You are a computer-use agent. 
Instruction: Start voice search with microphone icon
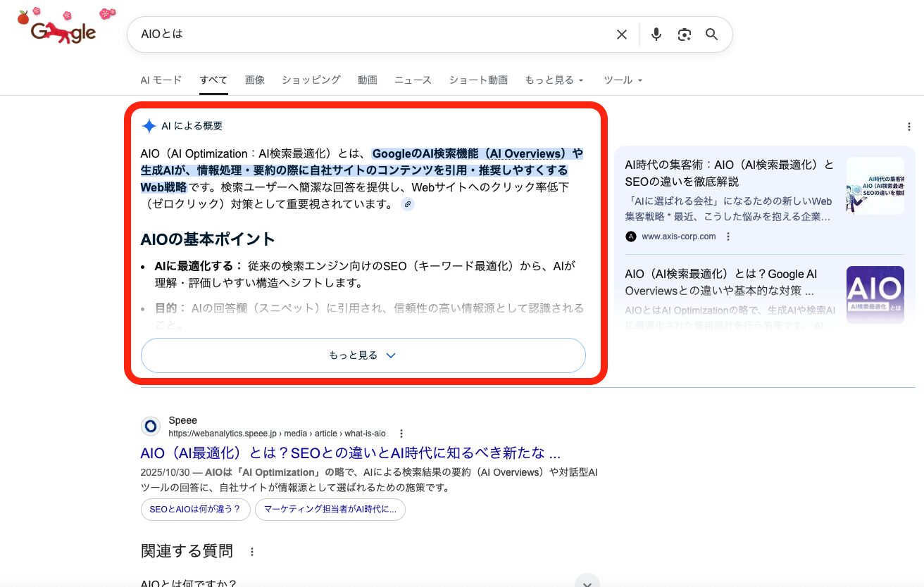656,34
